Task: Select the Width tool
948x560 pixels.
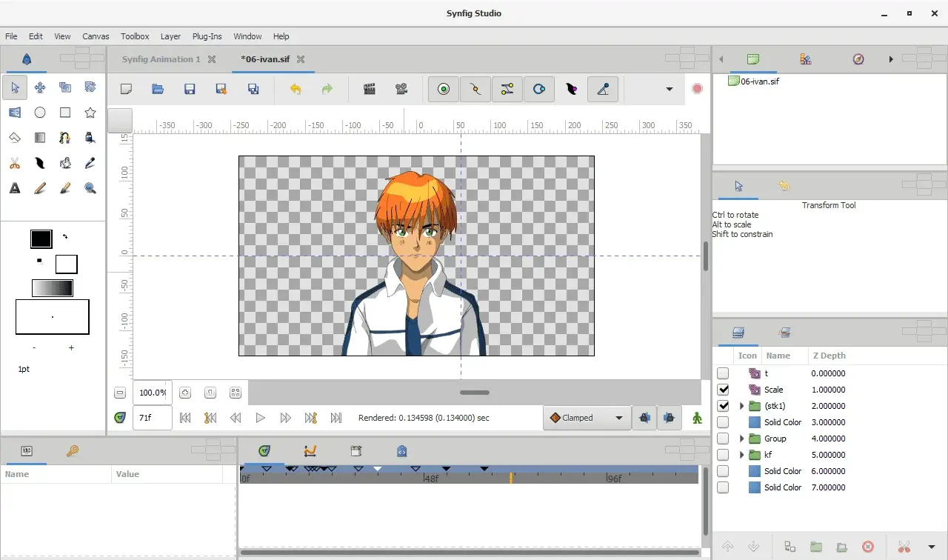Action: point(40,163)
